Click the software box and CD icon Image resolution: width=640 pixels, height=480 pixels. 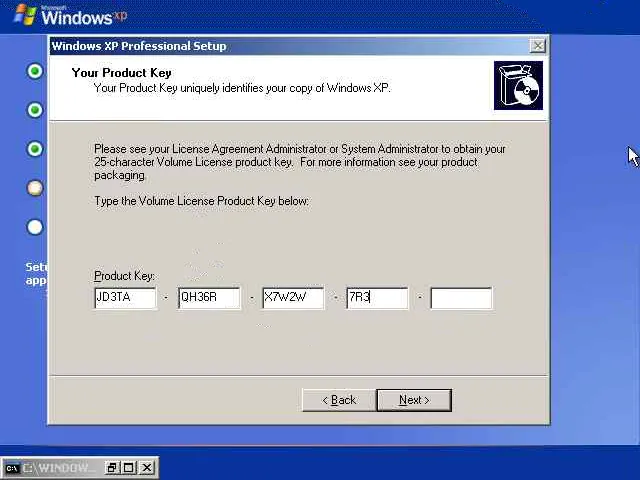[518, 85]
